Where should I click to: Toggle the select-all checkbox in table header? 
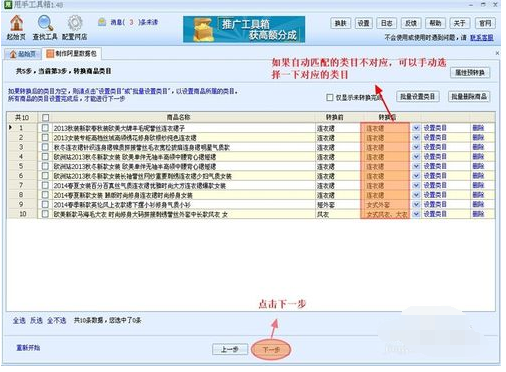click(45, 117)
